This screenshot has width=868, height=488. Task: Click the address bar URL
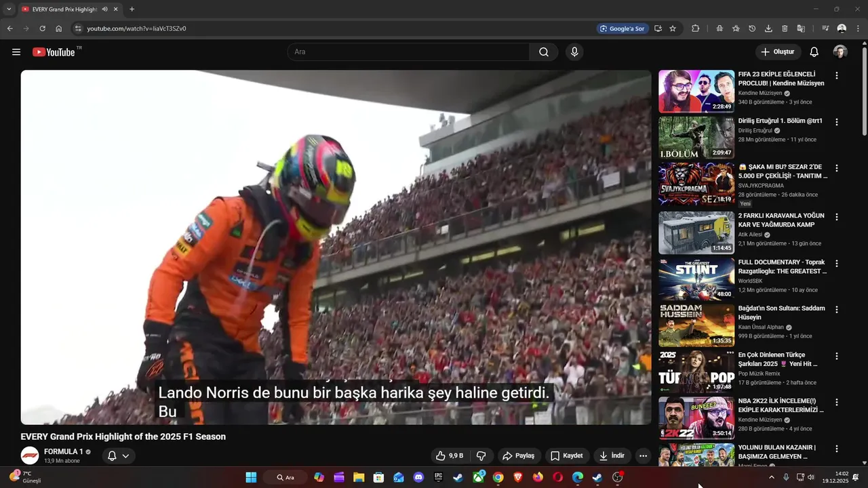pos(136,28)
